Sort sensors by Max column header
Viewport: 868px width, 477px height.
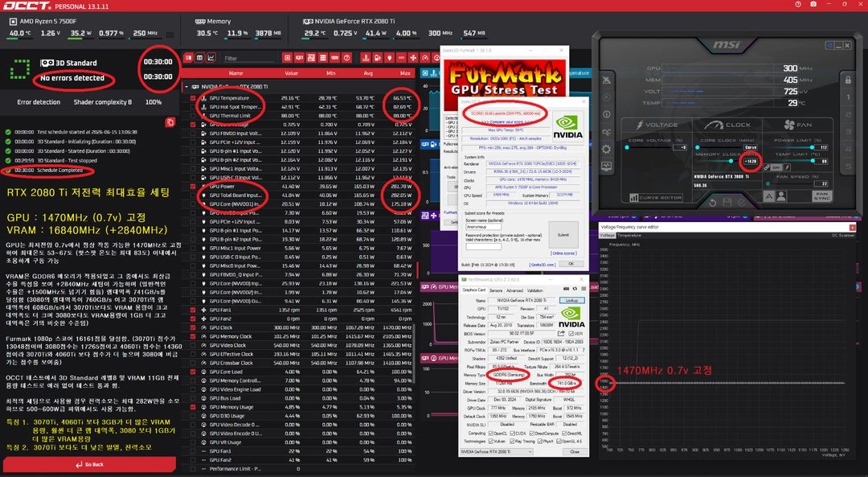(x=405, y=73)
